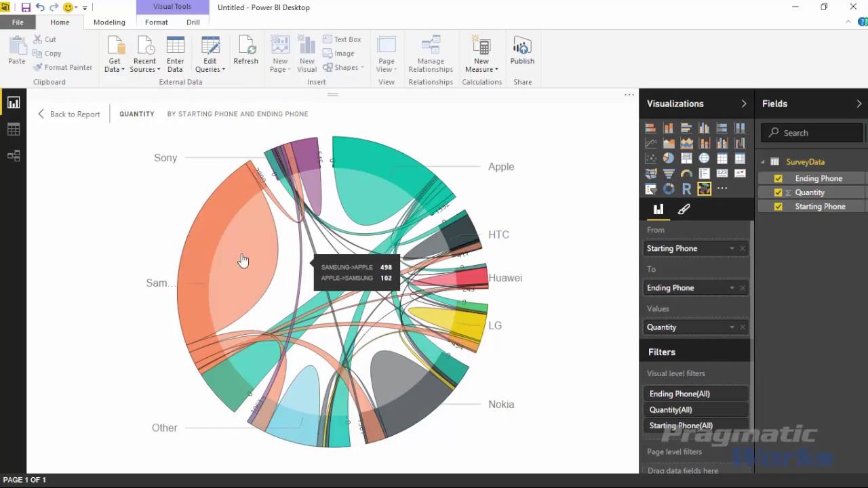The height and width of the screenshot is (488, 868).
Task: Save the file from quick access toolbar
Action: tap(26, 7)
